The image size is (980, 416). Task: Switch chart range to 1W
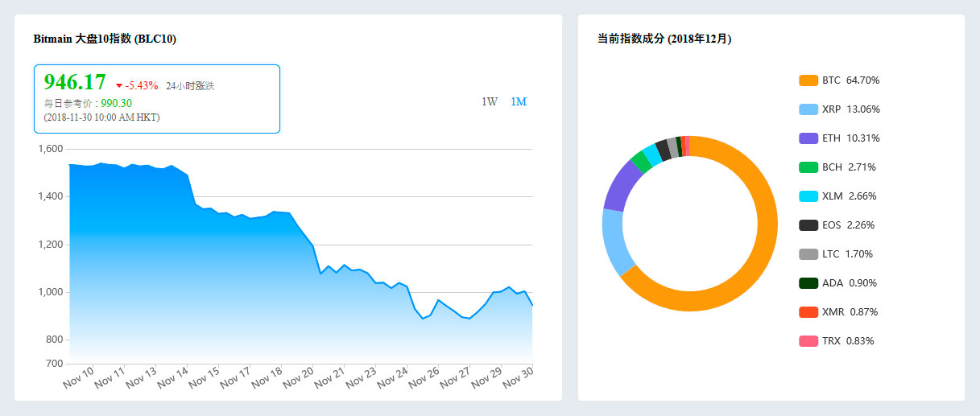click(x=490, y=101)
